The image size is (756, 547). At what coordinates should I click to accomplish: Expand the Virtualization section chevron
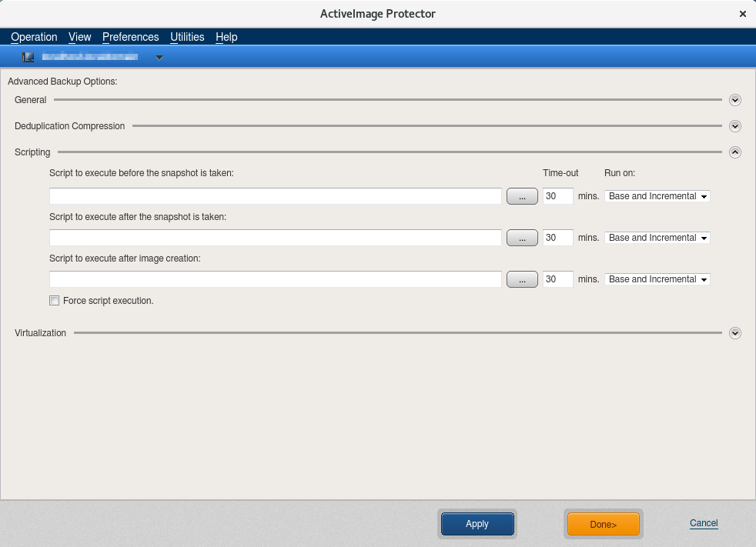734,333
